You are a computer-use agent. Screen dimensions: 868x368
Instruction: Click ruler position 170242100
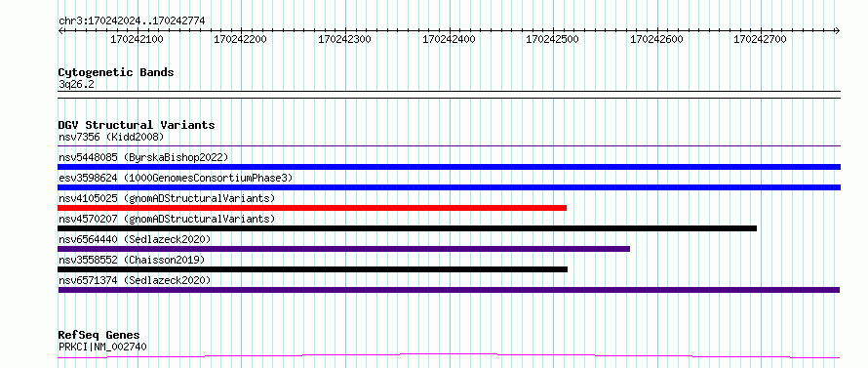point(137,39)
